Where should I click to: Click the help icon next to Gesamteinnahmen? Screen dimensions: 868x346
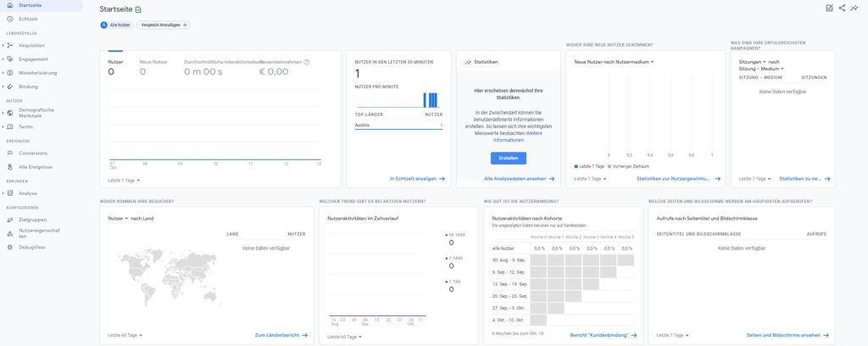tap(307, 62)
